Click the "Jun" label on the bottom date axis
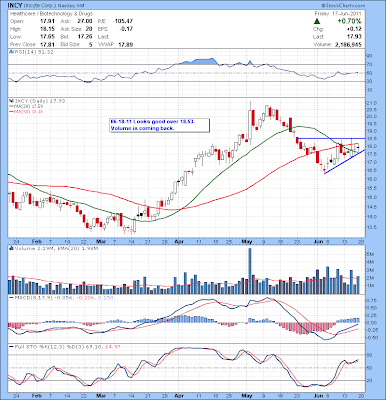This screenshot has height=400, width=386. [319, 396]
